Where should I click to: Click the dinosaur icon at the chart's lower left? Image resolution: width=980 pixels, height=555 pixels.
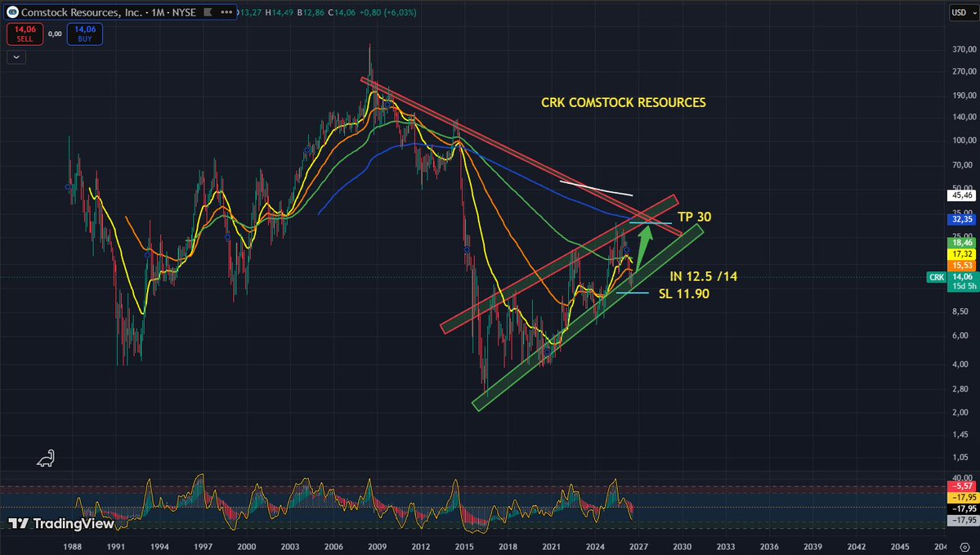pyautogui.click(x=46, y=459)
